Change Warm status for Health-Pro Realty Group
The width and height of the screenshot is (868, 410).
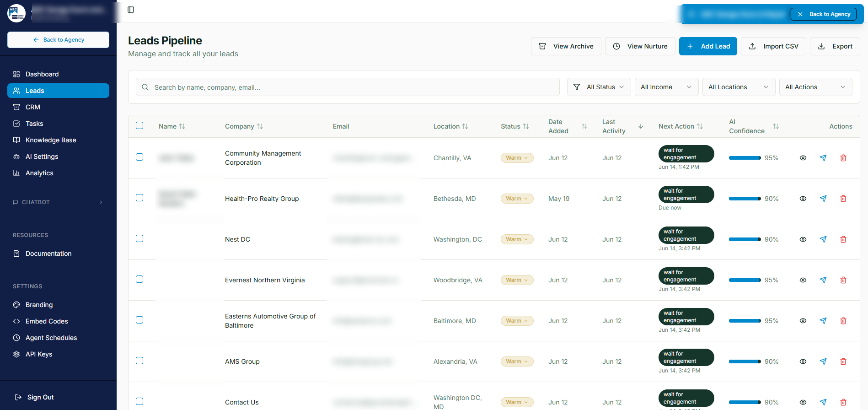click(x=517, y=199)
